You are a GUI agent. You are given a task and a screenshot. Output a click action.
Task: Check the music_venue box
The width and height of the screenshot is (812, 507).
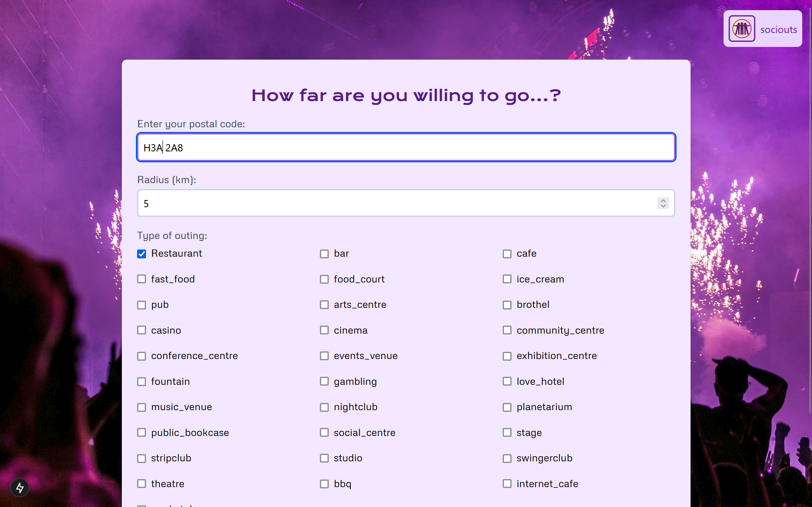[142, 407]
